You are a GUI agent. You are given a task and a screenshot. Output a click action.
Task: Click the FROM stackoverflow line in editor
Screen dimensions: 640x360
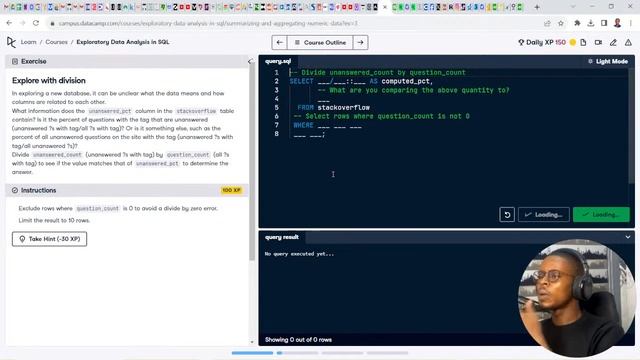[333, 107]
